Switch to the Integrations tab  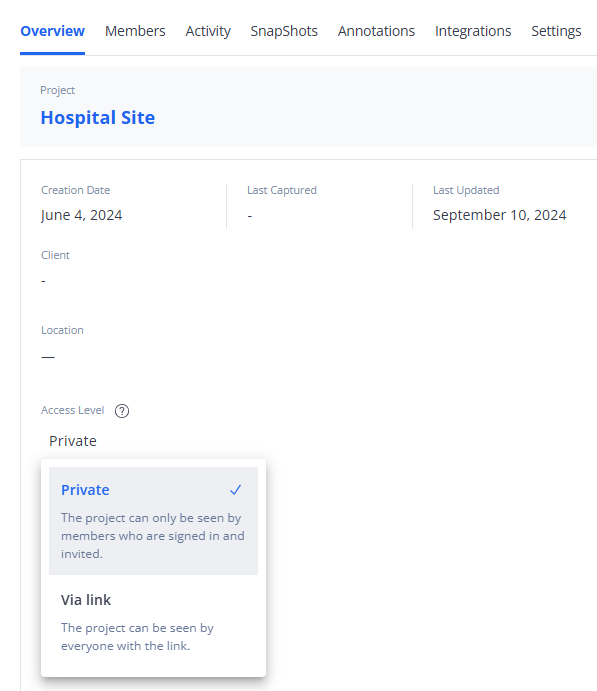[473, 31]
